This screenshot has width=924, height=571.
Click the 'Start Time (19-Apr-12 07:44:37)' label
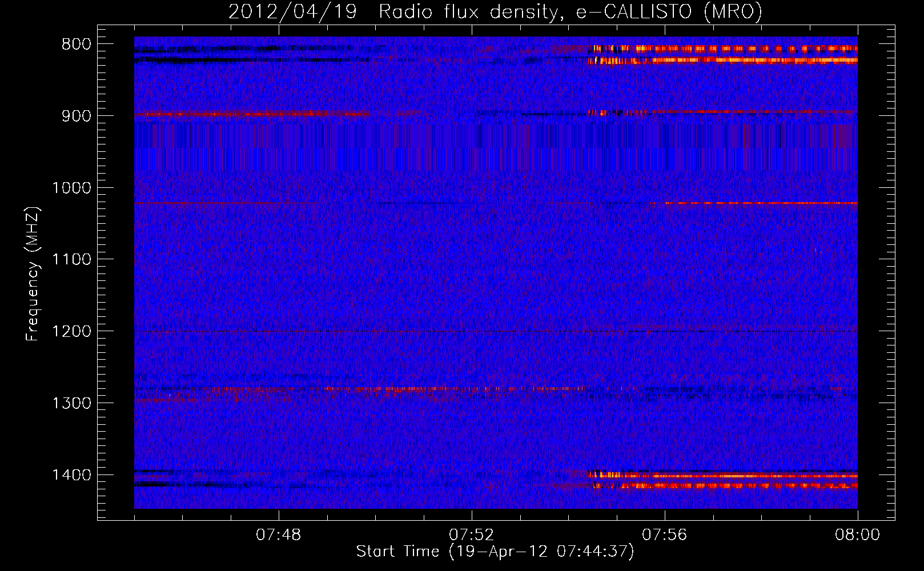[495, 552]
